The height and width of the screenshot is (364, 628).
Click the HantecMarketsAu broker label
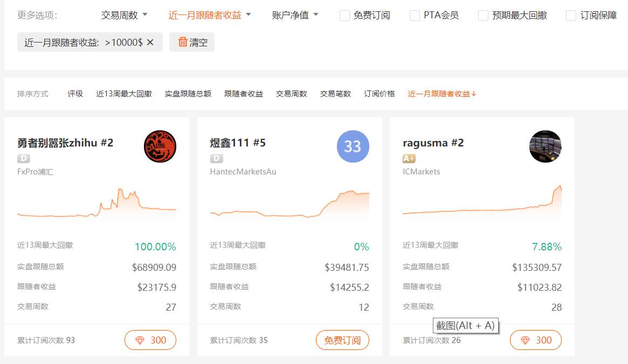point(243,172)
